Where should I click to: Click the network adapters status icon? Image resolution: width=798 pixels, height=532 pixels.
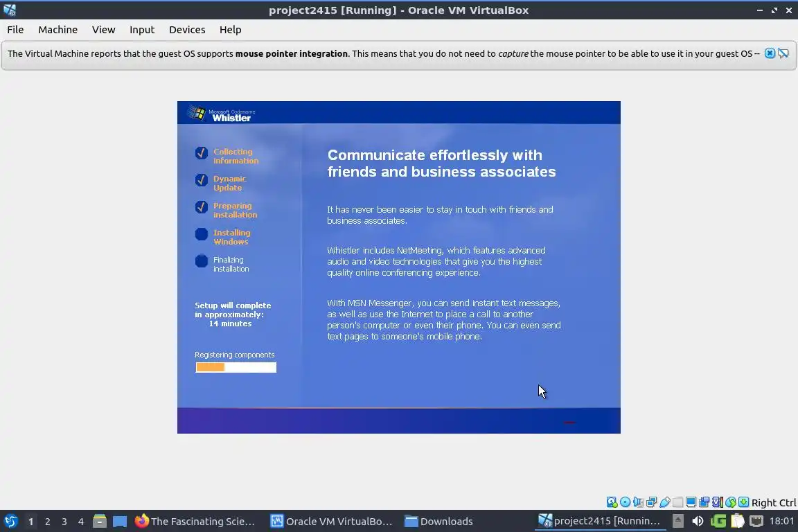651,502
